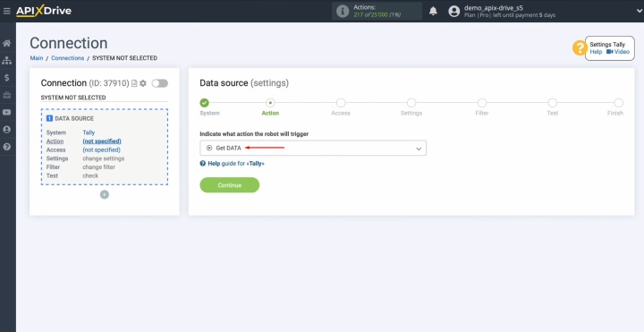Click the user avatar icon
644x332 pixels.
pos(453,12)
